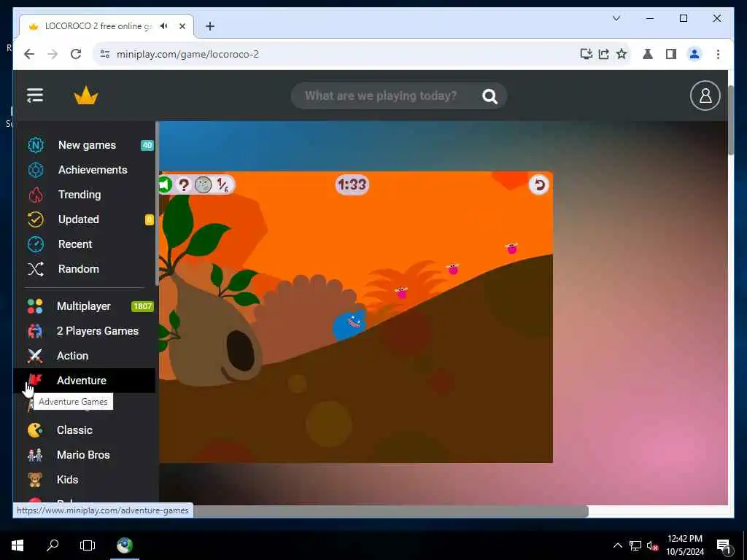Open the notification center icon
This screenshot has height=560, width=747.
[724, 545]
